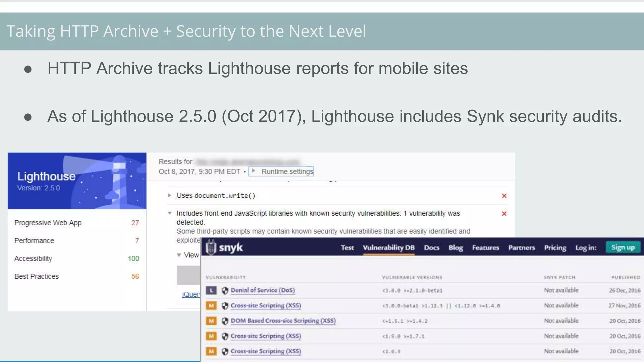Click the 26 Dec, 2016 published date
Screen dimensions: 644x362
point(625,290)
